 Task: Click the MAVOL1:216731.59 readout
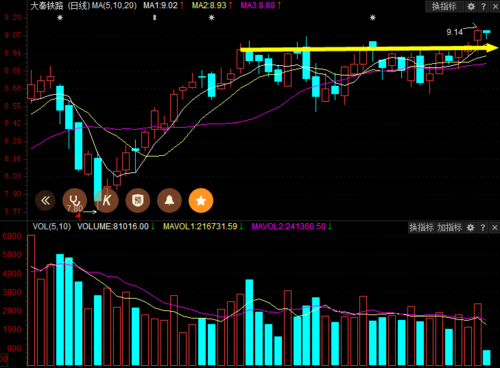click(200, 227)
